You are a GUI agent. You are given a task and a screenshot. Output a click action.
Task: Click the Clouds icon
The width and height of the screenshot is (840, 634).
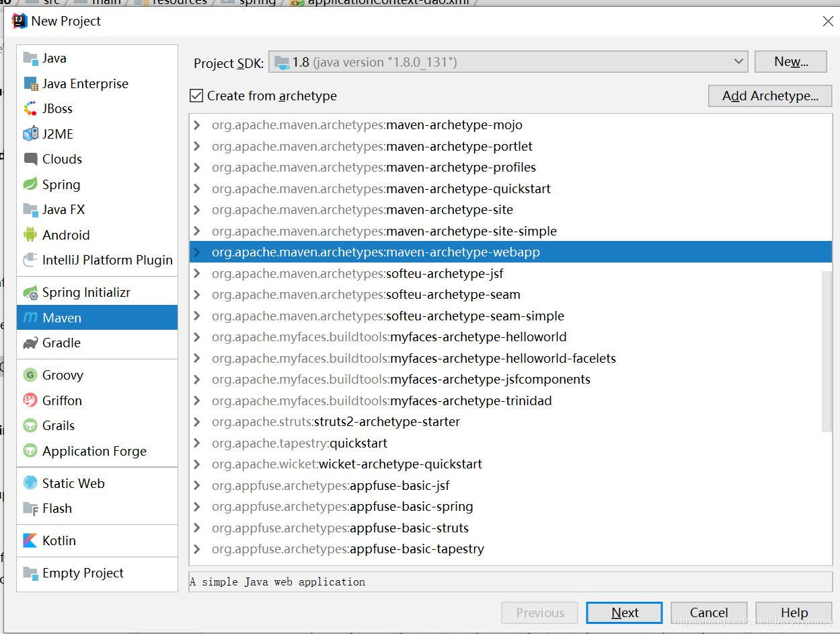(30, 159)
